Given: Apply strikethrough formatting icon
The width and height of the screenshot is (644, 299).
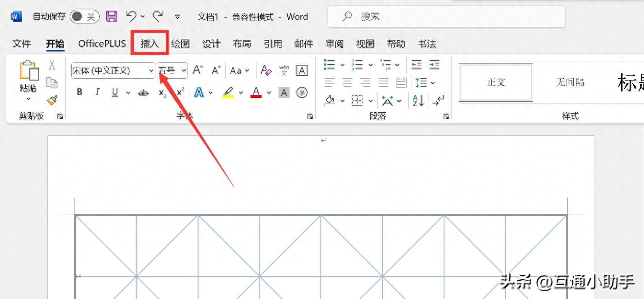Looking at the screenshot, I should 143,93.
